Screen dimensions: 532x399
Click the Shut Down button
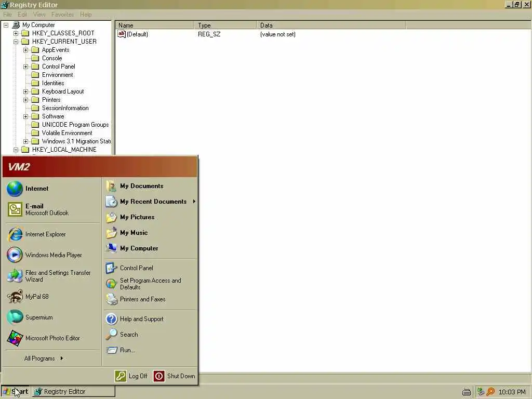(x=175, y=376)
